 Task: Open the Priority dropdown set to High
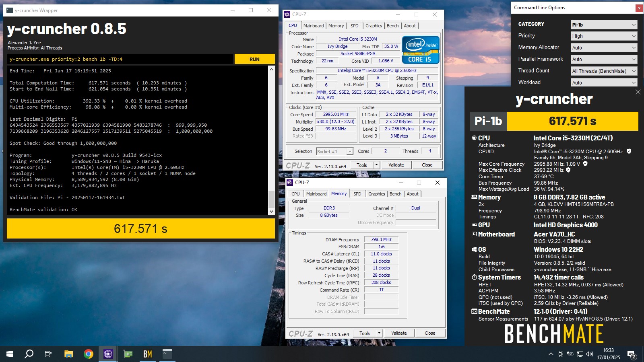(604, 36)
